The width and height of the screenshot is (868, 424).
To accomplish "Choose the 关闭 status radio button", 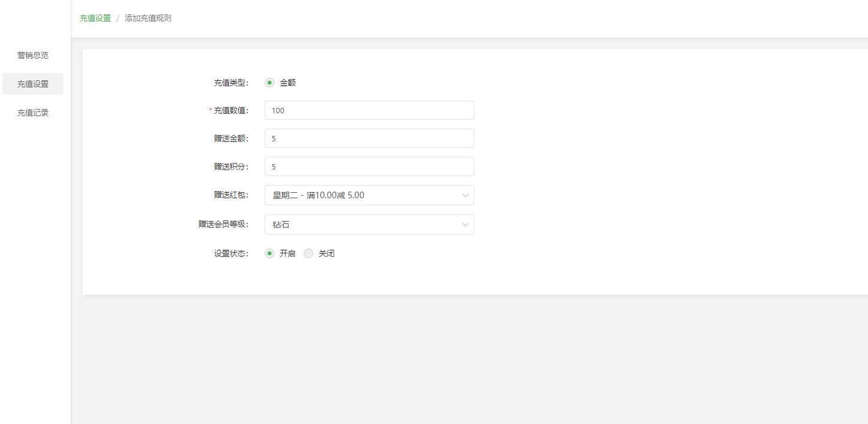I will [309, 253].
